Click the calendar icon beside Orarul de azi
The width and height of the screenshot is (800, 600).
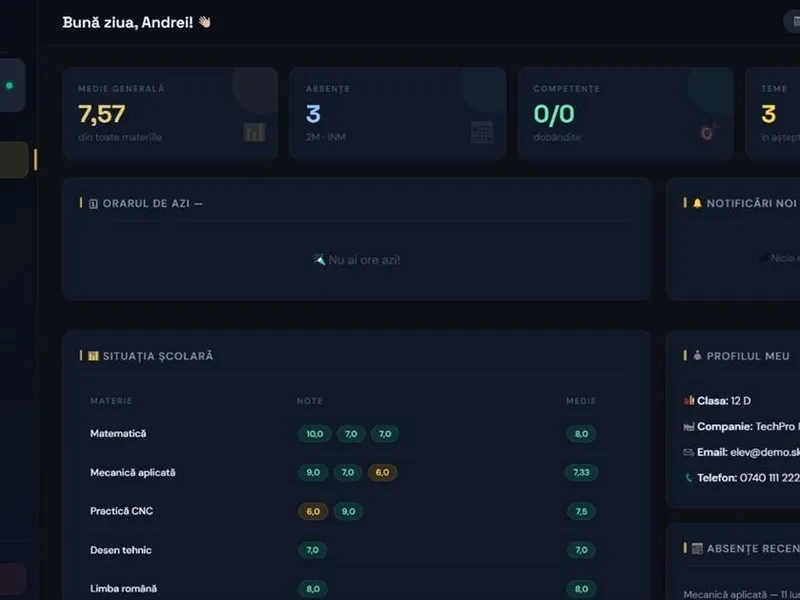coord(93,204)
